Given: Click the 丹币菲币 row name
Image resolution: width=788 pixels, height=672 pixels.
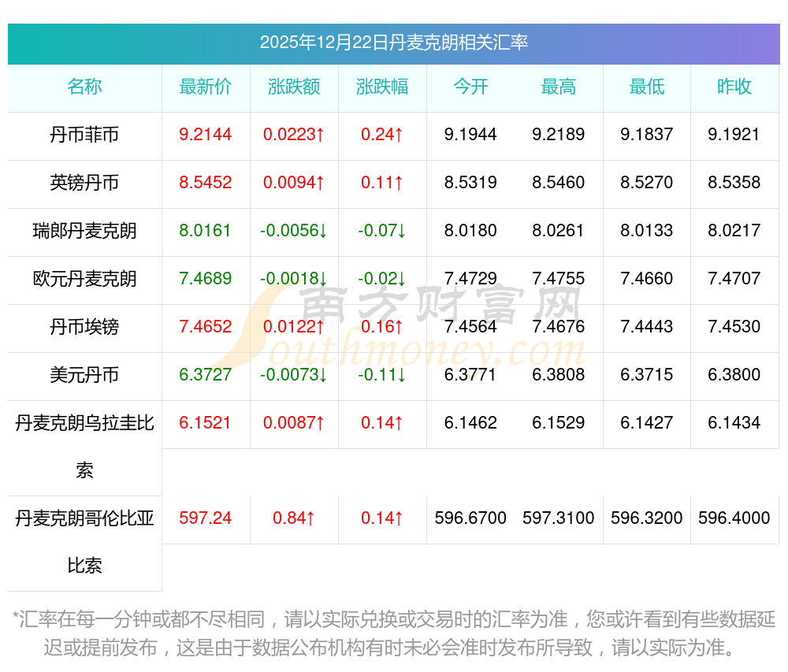Looking at the screenshot, I should tap(84, 135).
